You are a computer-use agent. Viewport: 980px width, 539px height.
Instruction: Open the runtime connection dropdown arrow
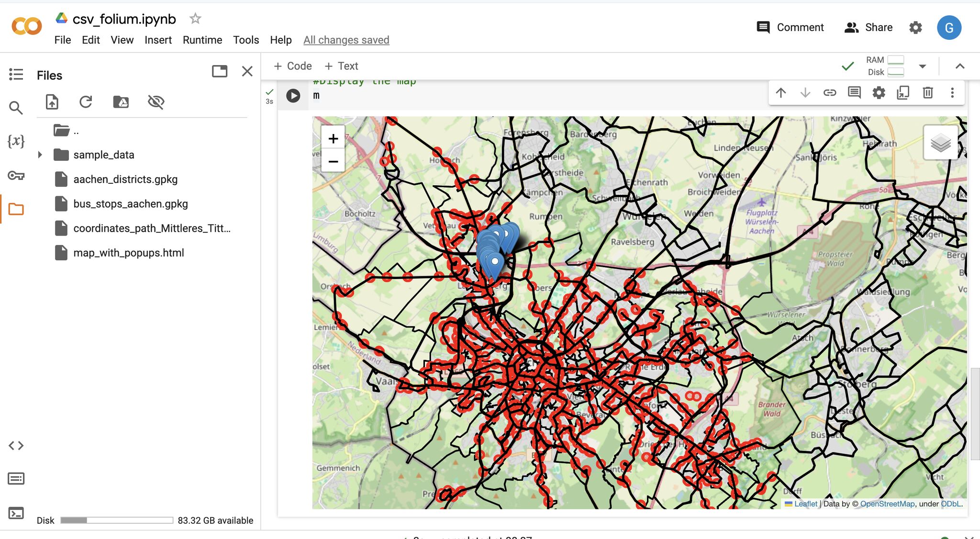pyautogui.click(x=923, y=66)
